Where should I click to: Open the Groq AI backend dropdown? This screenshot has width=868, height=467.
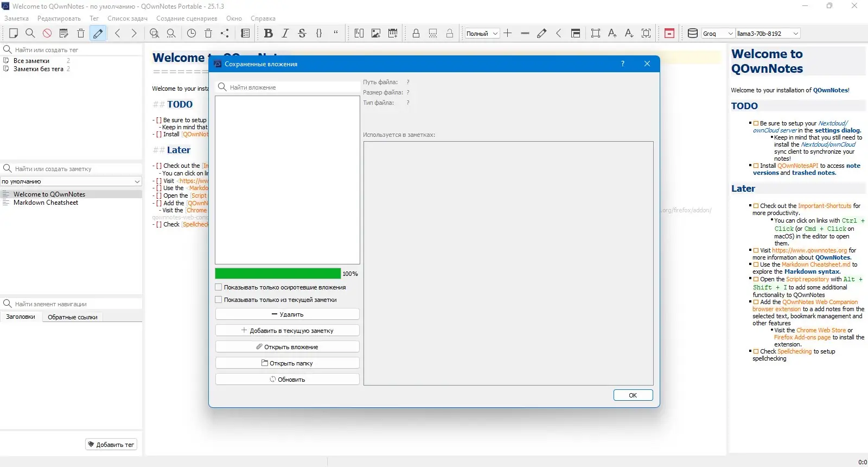pos(718,33)
